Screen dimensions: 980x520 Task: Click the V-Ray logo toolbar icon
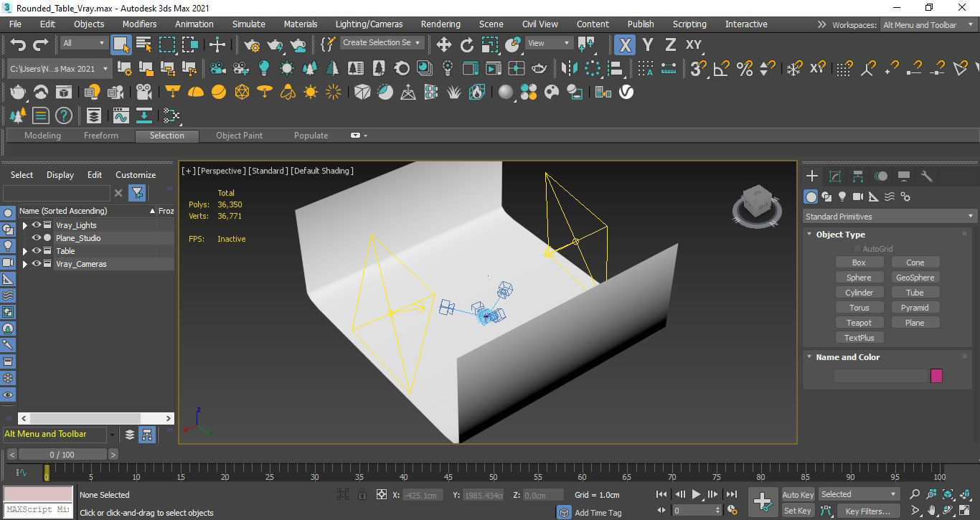(x=626, y=92)
